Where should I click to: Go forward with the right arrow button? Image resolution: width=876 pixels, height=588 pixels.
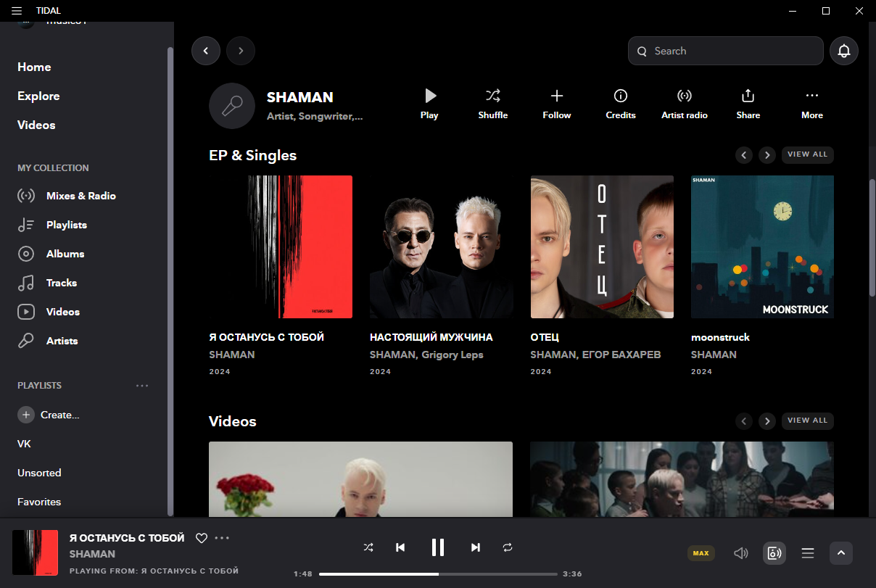click(241, 51)
